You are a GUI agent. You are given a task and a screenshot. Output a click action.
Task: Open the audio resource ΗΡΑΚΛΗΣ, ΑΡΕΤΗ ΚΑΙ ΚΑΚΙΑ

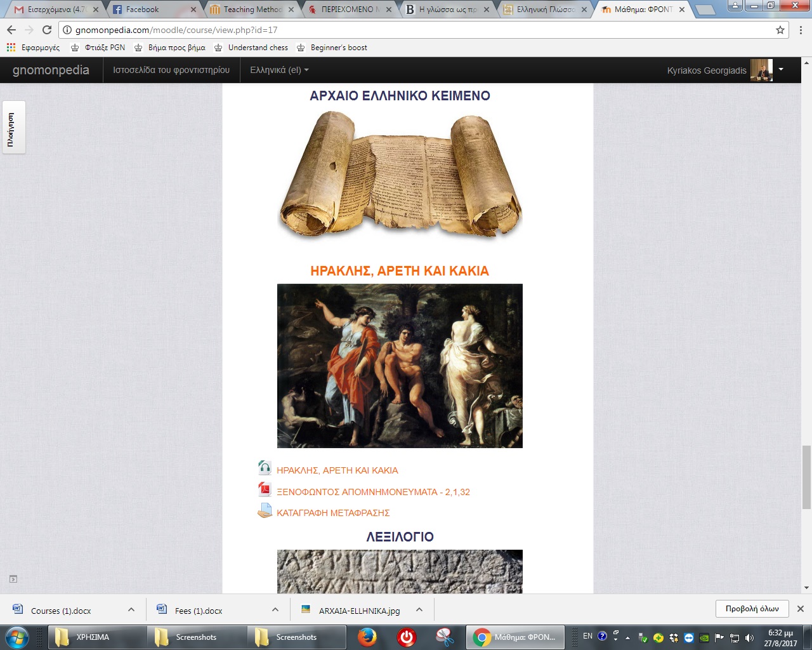pos(337,470)
